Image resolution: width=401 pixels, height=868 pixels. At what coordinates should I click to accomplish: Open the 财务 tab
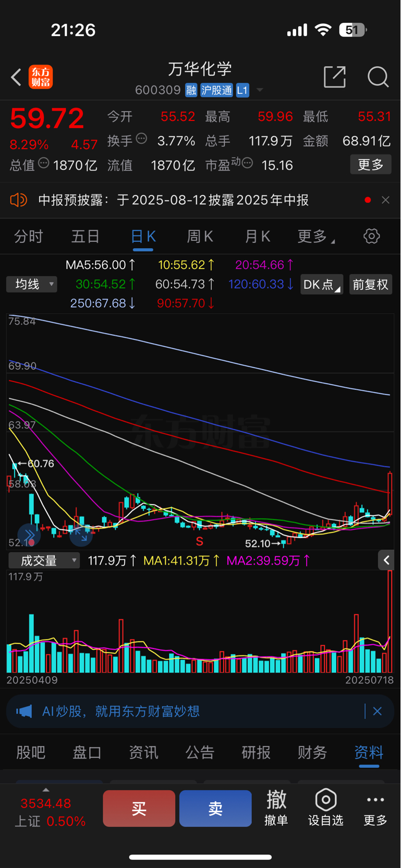(x=312, y=752)
